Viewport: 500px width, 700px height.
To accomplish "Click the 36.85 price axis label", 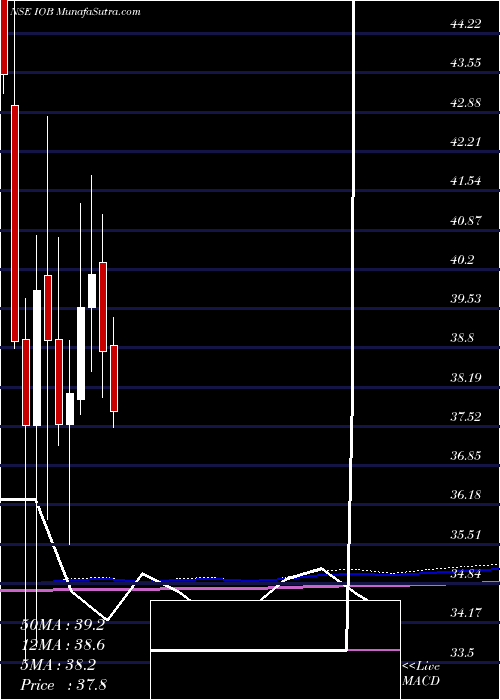I will (466, 457).
